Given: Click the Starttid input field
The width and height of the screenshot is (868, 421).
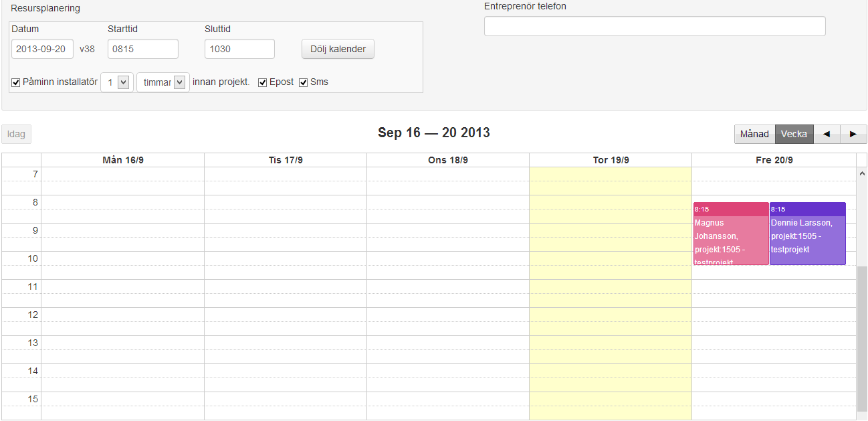Looking at the screenshot, I should click(x=142, y=49).
